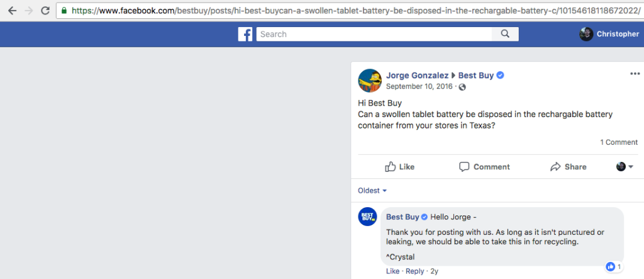Go back using browser back arrow

13,11
